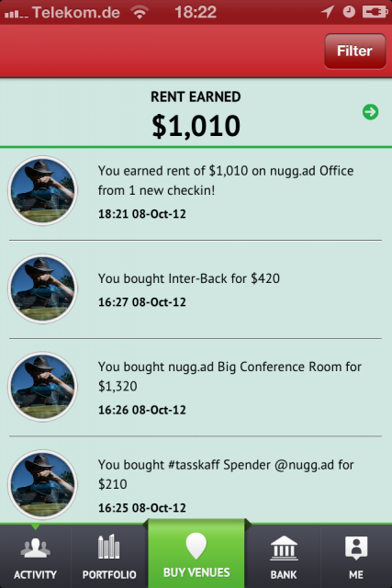Screen dimensions: 392x588
Task: Tap the green arrow next to Rent Earned
Action: (x=370, y=112)
